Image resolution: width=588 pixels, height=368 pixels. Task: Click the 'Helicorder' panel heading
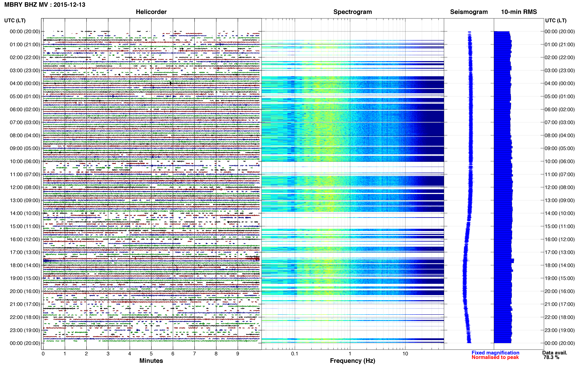coord(151,12)
